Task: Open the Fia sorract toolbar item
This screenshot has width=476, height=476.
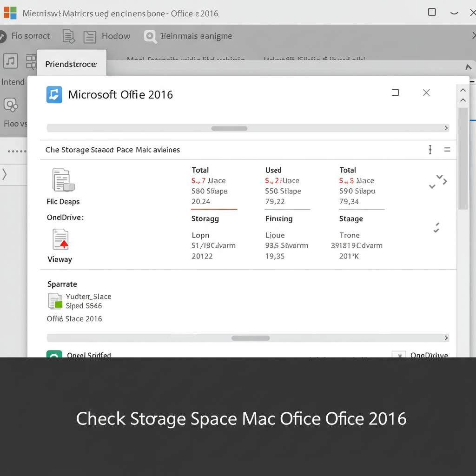Action: (x=30, y=36)
